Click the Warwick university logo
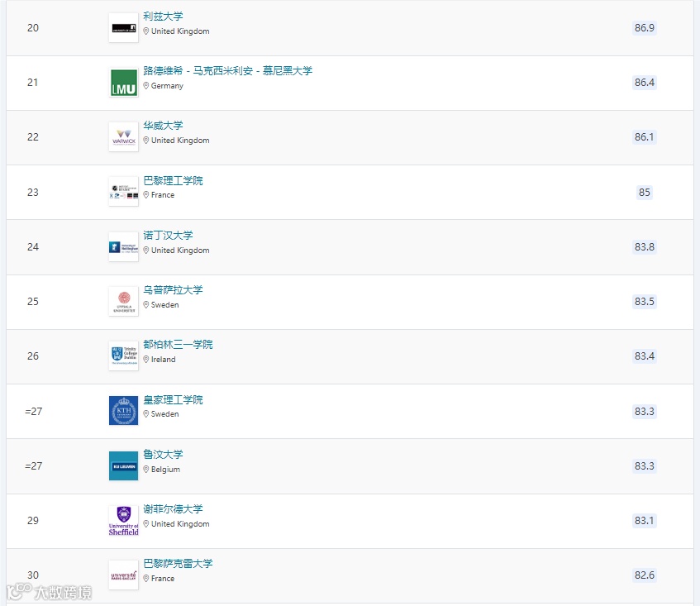Image resolution: width=700 pixels, height=606 pixels. click(124, 137)
